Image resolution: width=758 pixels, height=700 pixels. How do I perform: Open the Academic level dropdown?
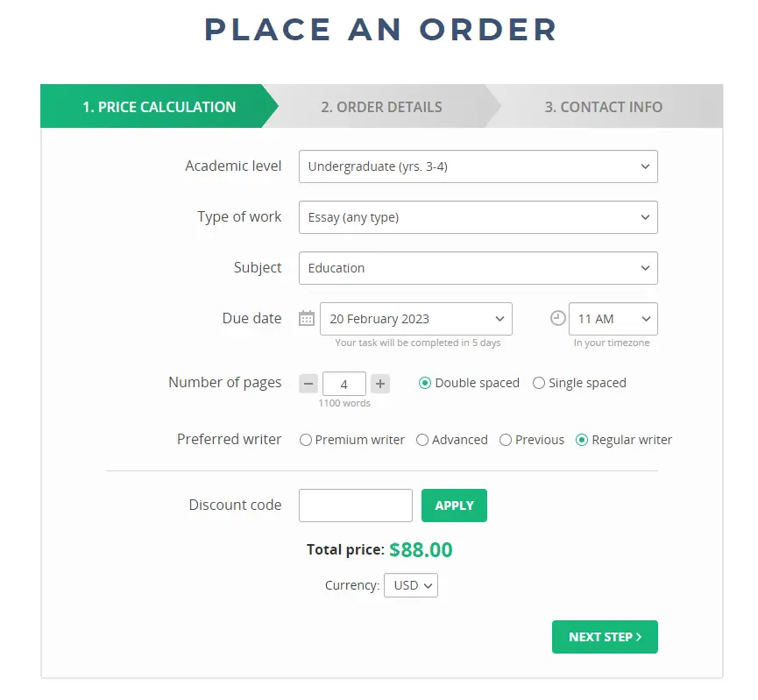pos(478,166)
